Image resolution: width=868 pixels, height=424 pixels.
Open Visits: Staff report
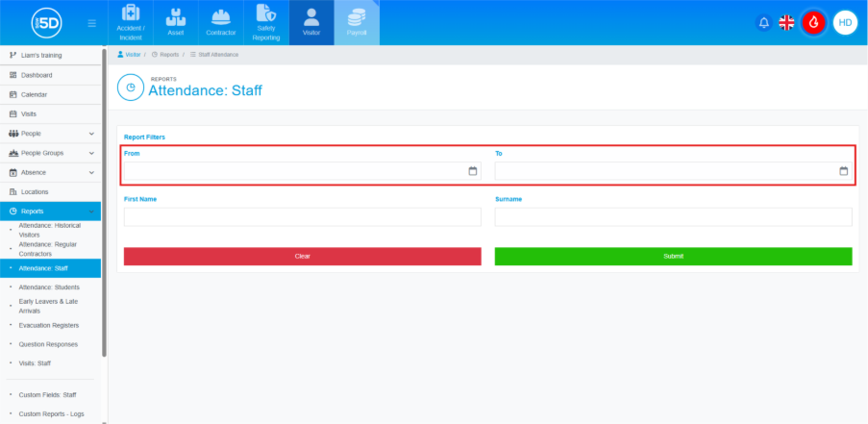pyautogui.click(x=35, y=363)
